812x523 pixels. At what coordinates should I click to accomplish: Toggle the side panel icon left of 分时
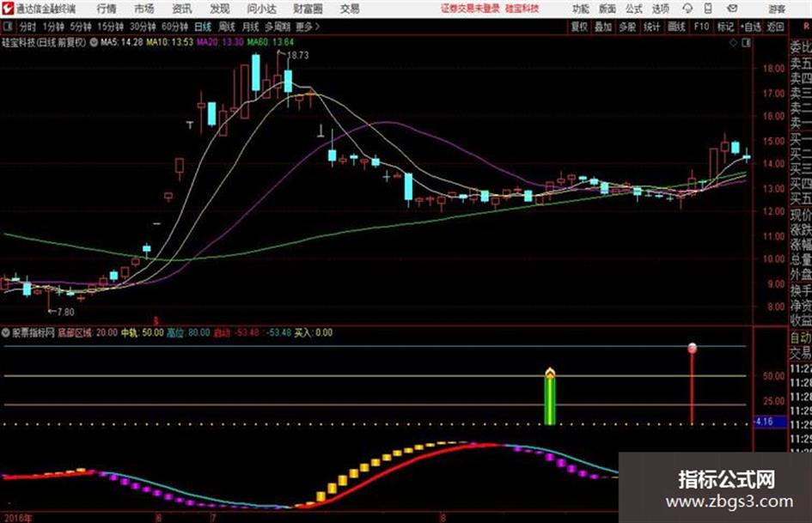pyautogui.click(x=8, y=26)
